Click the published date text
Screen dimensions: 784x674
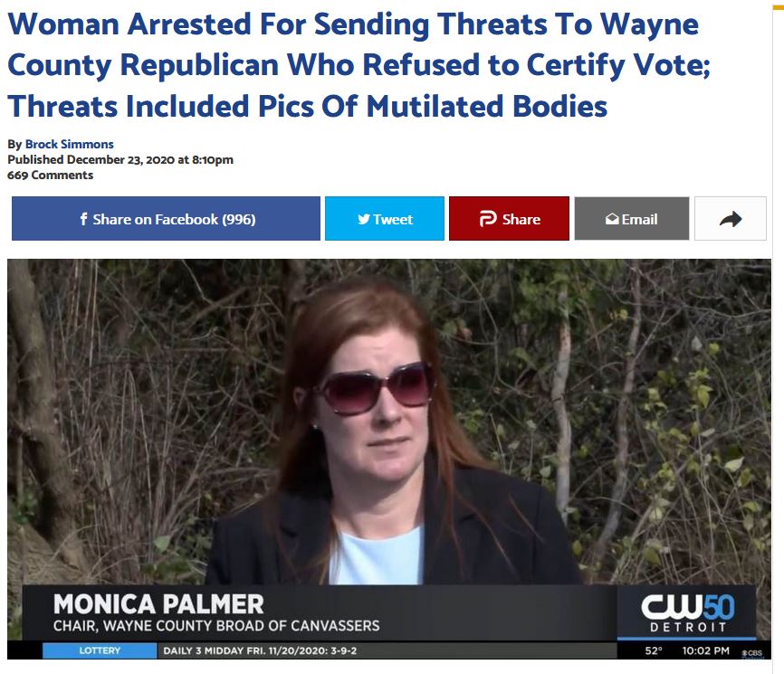[120, 159]
